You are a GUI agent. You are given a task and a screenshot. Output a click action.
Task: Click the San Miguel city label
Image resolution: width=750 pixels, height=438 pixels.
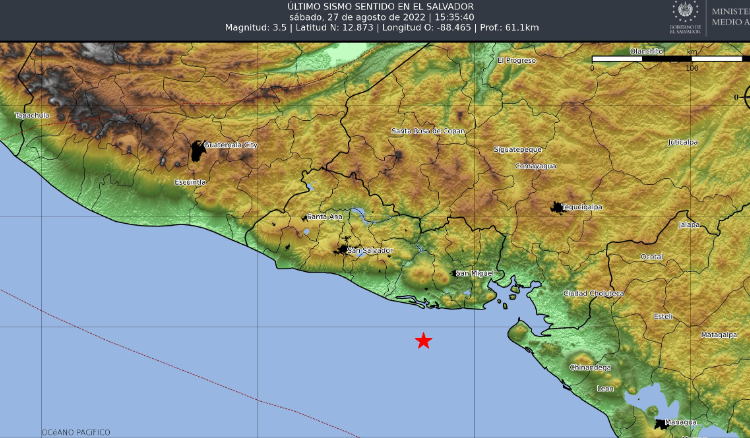474,274
